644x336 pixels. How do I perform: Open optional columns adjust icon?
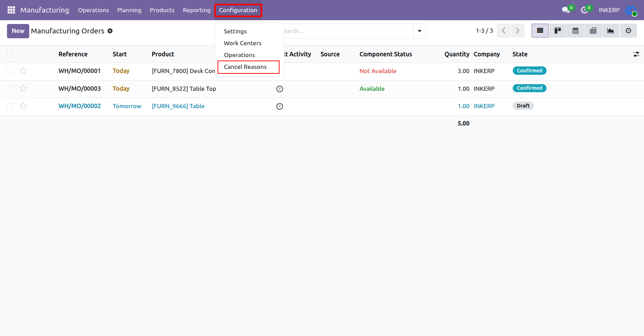tap(636, 54)
